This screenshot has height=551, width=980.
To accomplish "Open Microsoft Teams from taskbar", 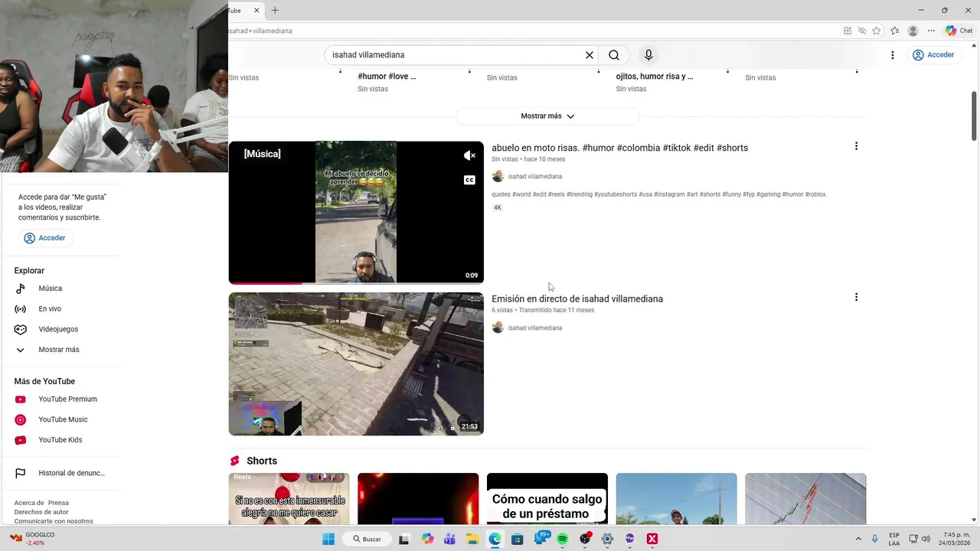I will click(450, 539).
